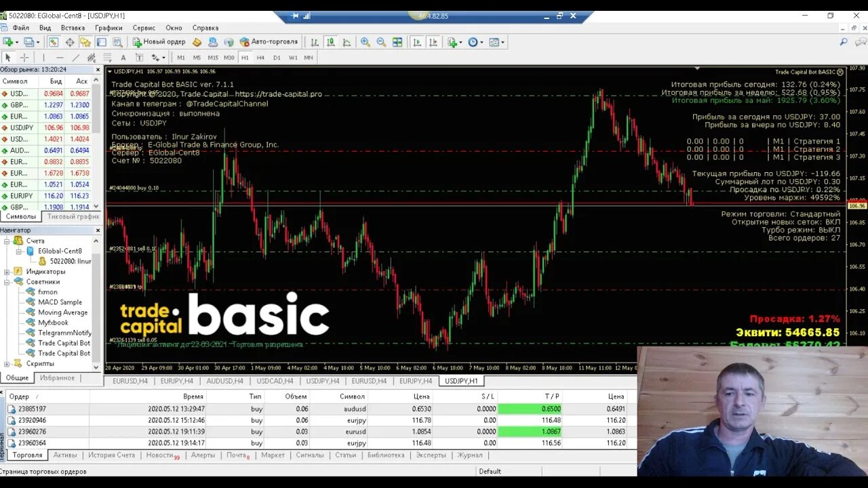
Task: Open the periodicity clock dropdown
Action: click(x=475, y=42)
